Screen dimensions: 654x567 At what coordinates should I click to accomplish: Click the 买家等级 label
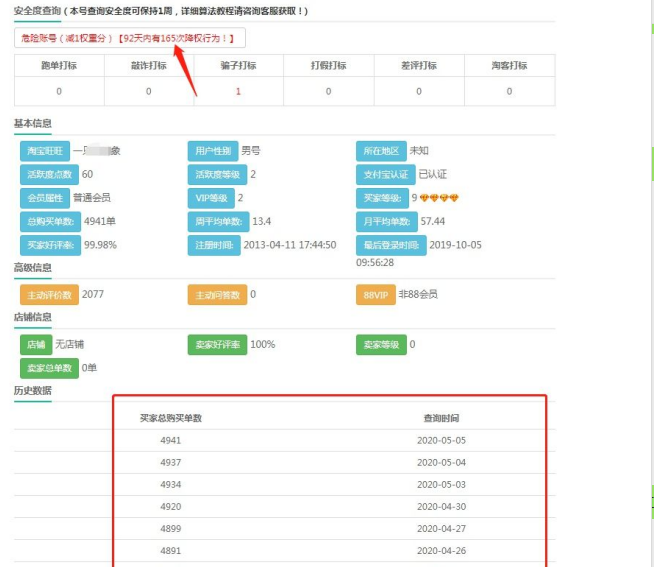coord(382,198)
